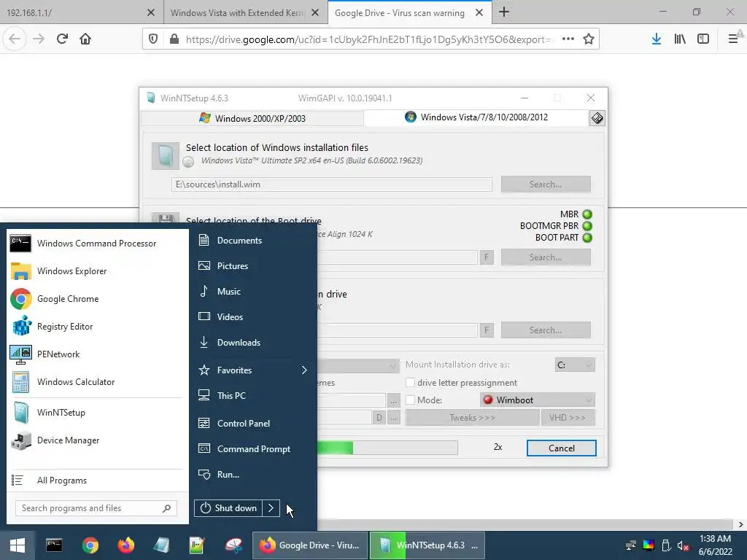
Task: Launch Windows Explorer from start menu
Action: point(96,271)
